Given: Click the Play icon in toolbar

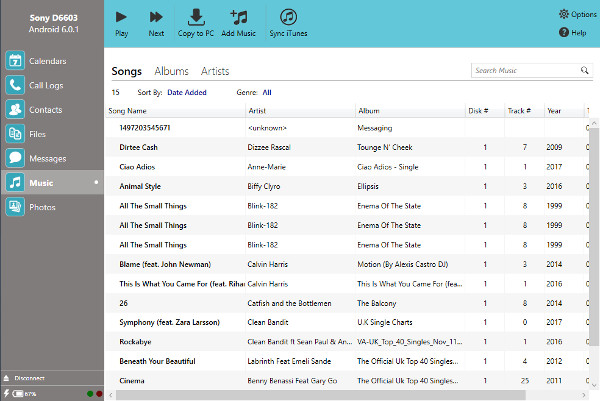Looking at the screenshot, I should (121, 17).
